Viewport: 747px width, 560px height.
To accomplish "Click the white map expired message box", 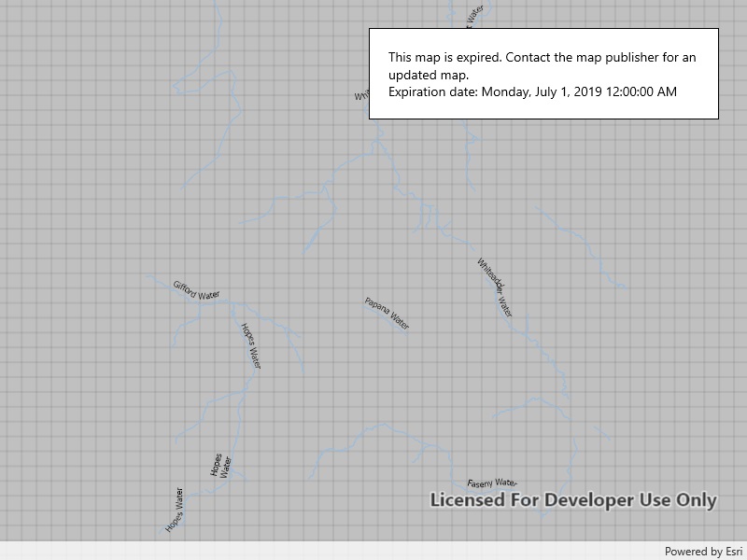I will click(543, 74).
